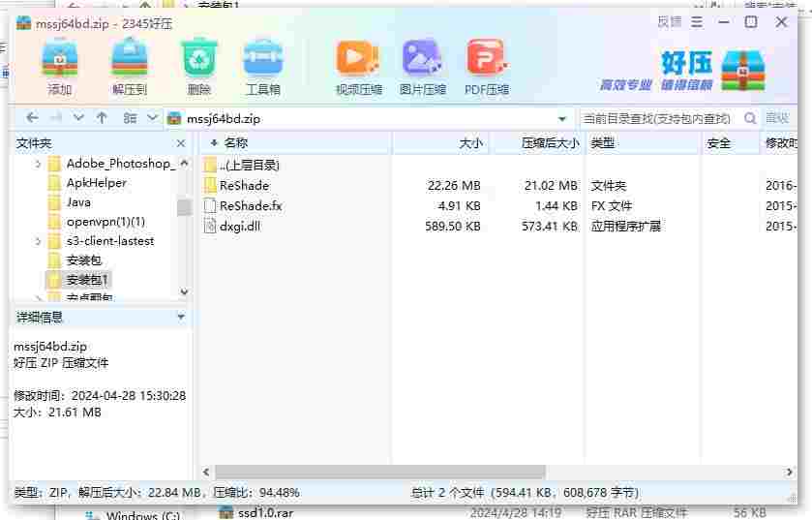Click the search magnifier icon
The image size is (812, 520).
click(750, 118)
